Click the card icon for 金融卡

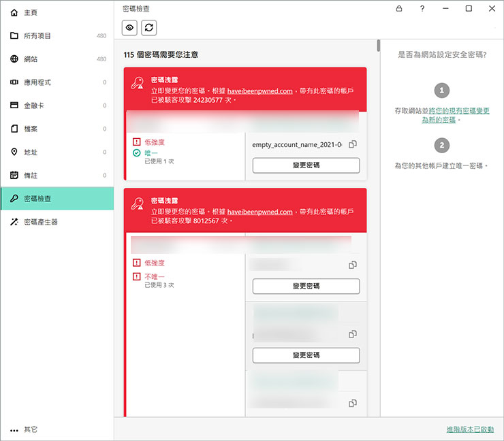click(14, 105)
